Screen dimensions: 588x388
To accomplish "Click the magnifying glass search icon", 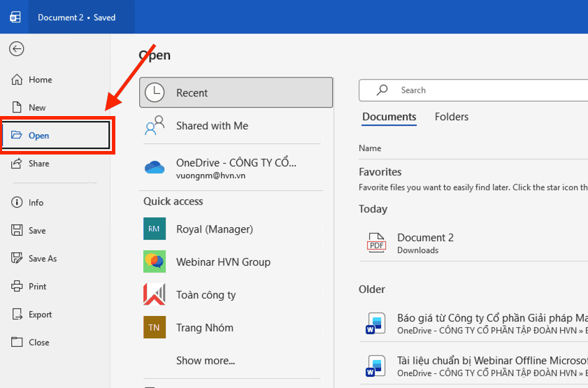I will tap(382, 90).
